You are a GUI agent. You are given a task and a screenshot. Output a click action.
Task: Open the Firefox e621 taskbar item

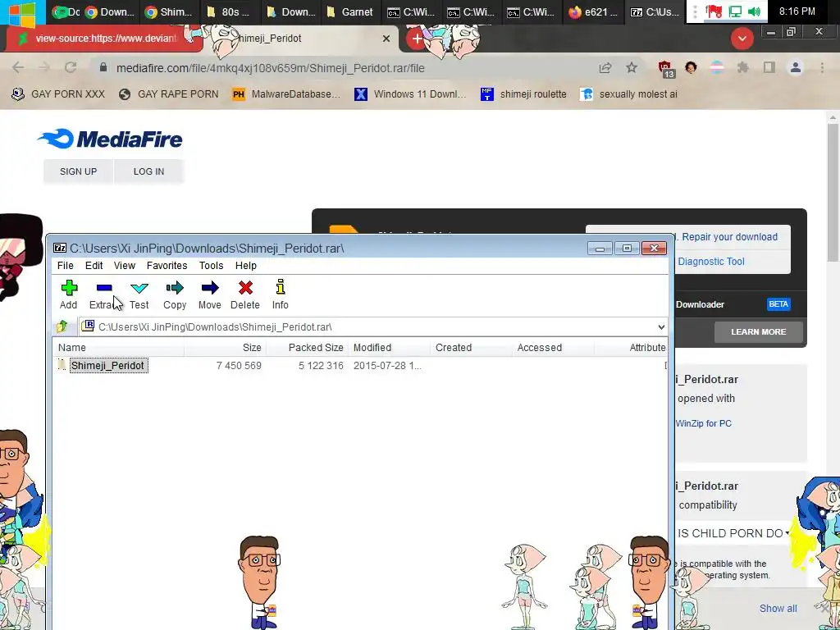[x=594, y=11]
